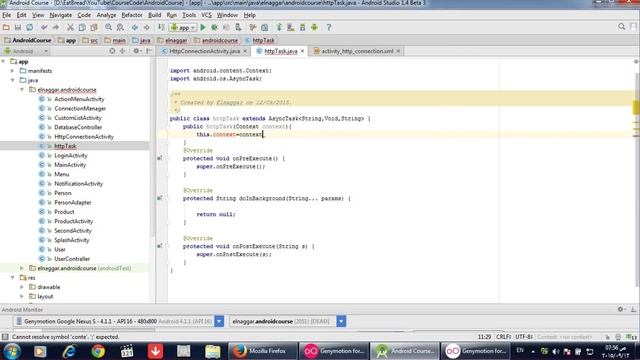Open Mozilla Firefox from taskbar

262,351
